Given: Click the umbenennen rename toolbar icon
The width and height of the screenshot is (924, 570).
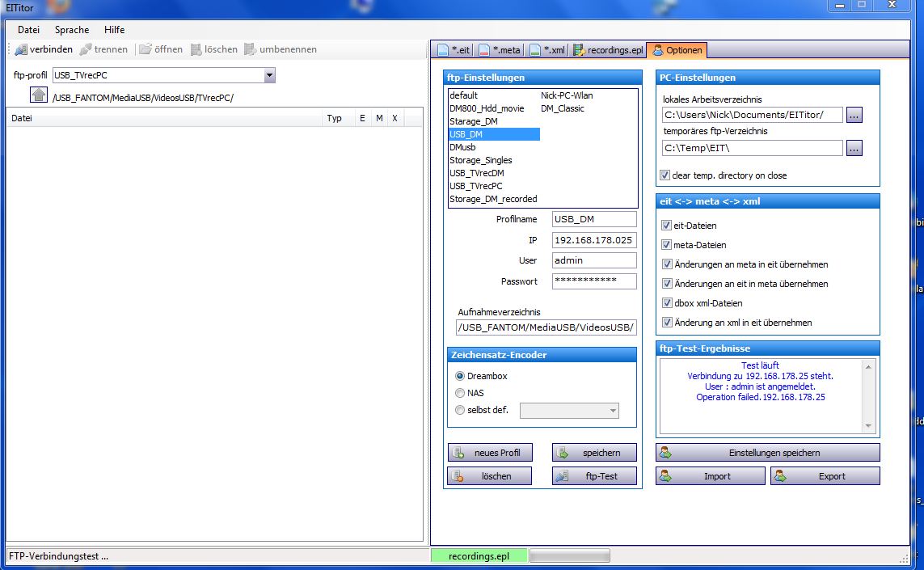Looking at the screenshot, I should 251,49.
